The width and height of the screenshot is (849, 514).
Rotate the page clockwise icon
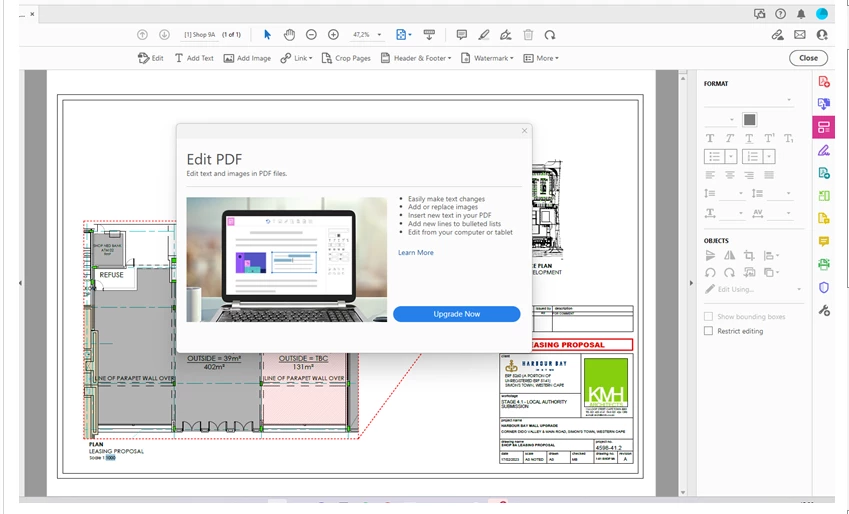(550, 35)
